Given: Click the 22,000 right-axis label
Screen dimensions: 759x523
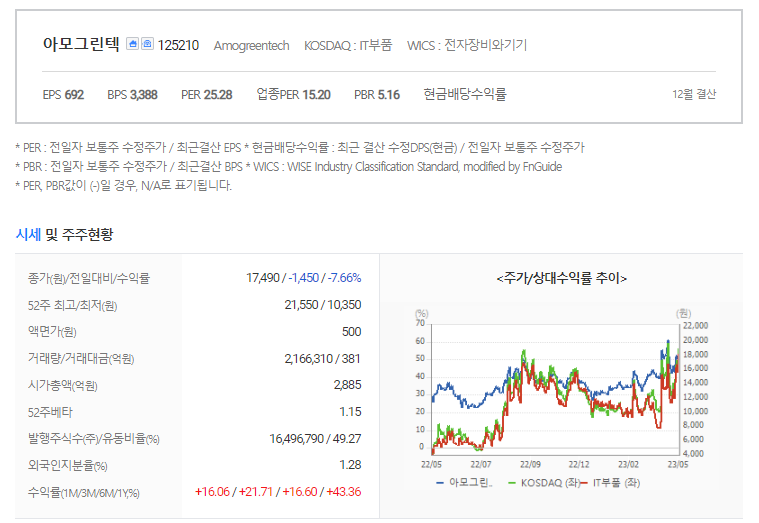Looking at the screenshot, I should tap(696, 325).
